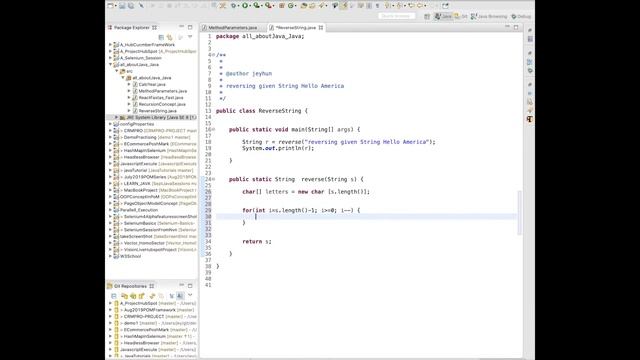Expand the A_Selenium_Session project
This screenshot has width=640, height=360.
[x=110, y=58]
